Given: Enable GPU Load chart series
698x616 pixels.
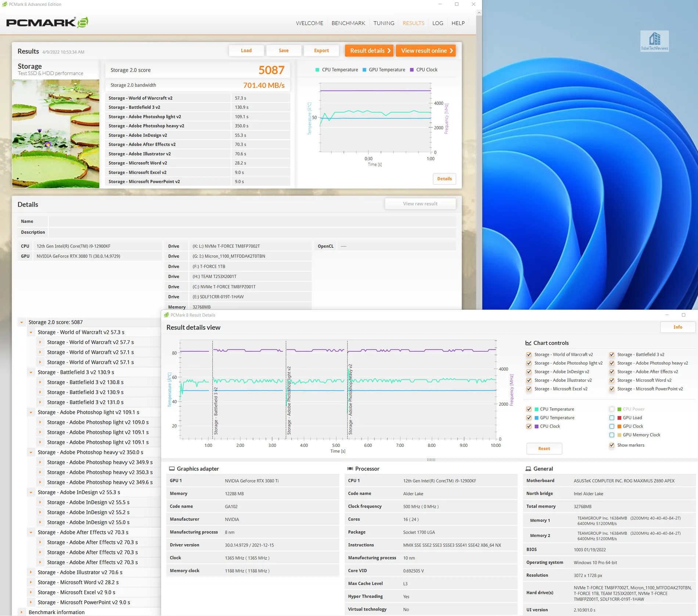Looking at the screenshot, I should [x=612, y=418].
